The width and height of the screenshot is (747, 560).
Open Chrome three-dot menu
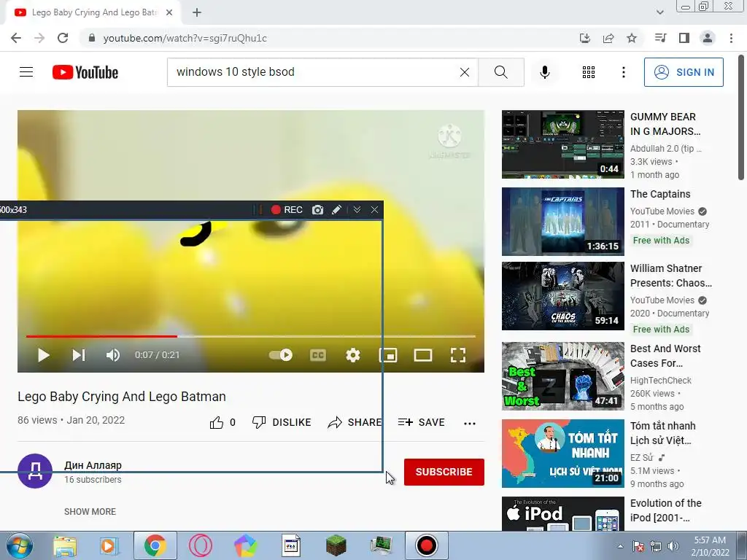click(731, 38)
